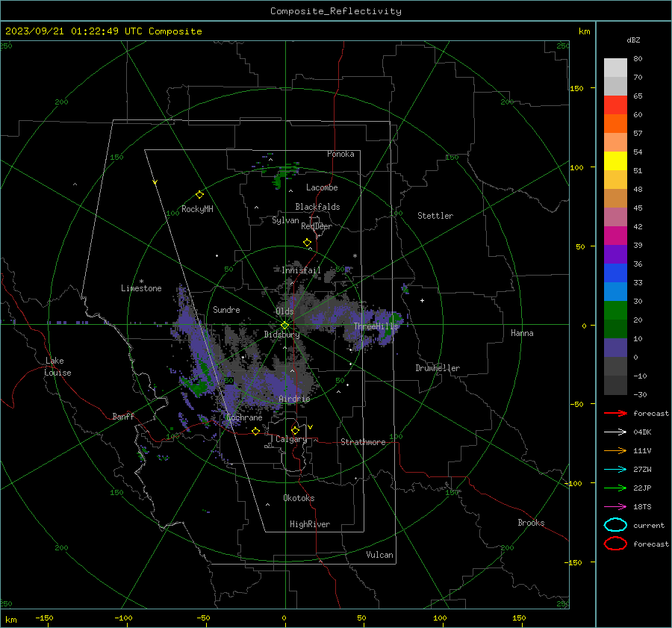Click the Drumheller label on map
Screen dimensions: 672x628
(x=438, y=368)
